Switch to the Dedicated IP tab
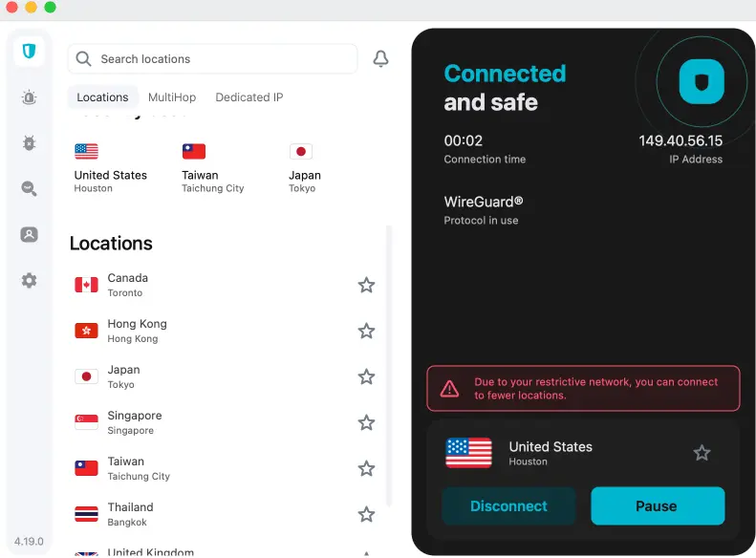756x558 pixels. point(249,97)
